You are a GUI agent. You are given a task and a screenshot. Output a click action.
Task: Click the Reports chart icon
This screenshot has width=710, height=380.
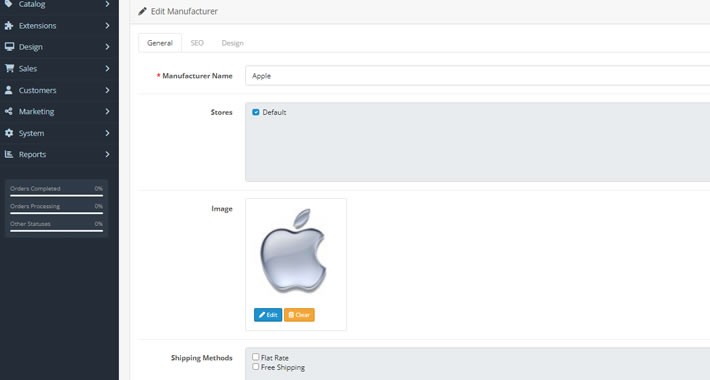click(9, 154)
